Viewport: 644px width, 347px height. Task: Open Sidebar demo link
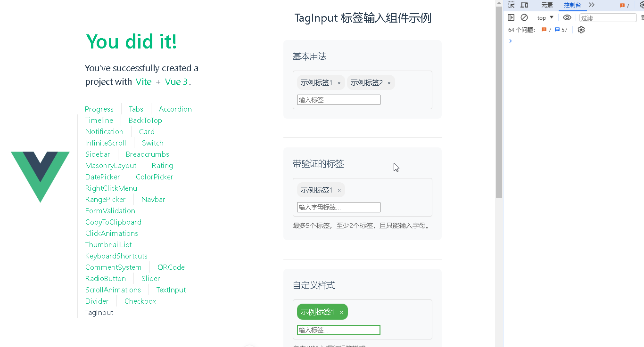[x=98, y=154]
